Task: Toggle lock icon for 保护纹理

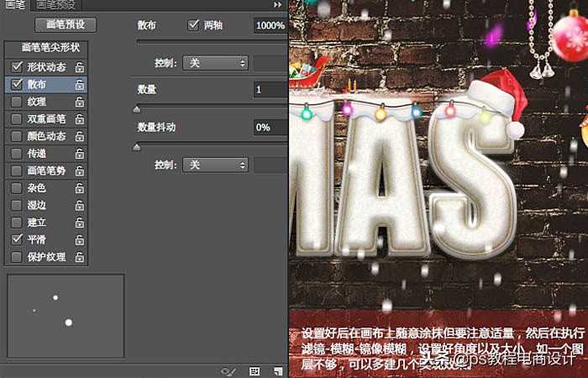Action: pos(80,257)
